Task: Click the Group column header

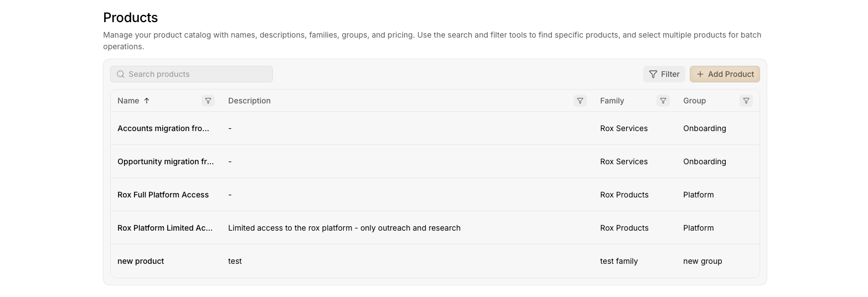Action: (x=694, y=101)
